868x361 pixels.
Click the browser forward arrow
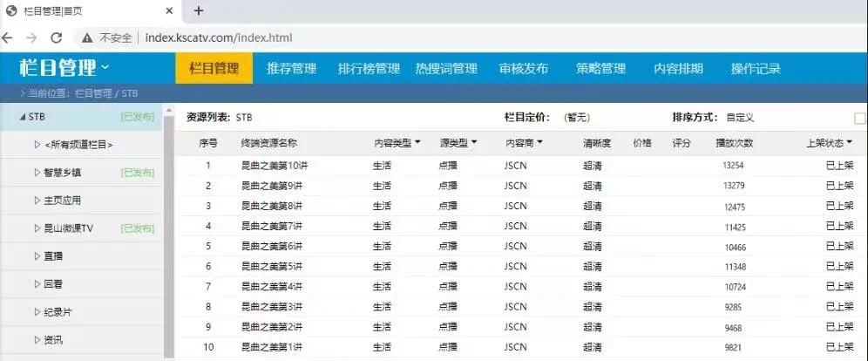pyautogui.click(x=32, y=37)
